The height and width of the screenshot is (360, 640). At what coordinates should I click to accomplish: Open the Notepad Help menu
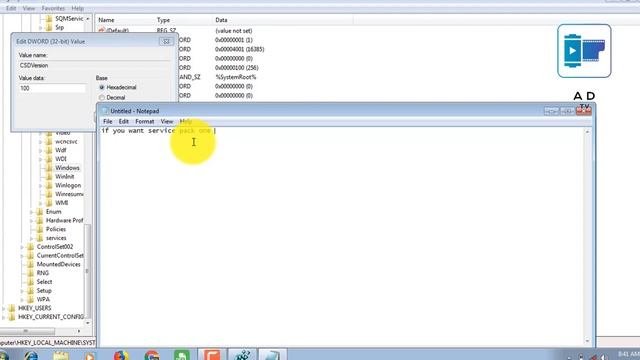coord(186,122)
